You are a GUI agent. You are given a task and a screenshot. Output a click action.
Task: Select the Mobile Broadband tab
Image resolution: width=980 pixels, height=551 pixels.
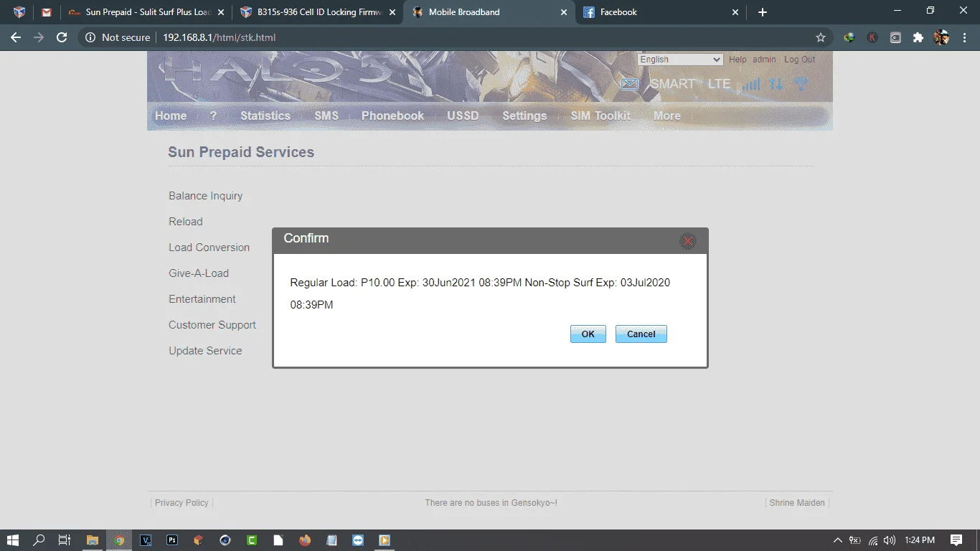(489, 12)
